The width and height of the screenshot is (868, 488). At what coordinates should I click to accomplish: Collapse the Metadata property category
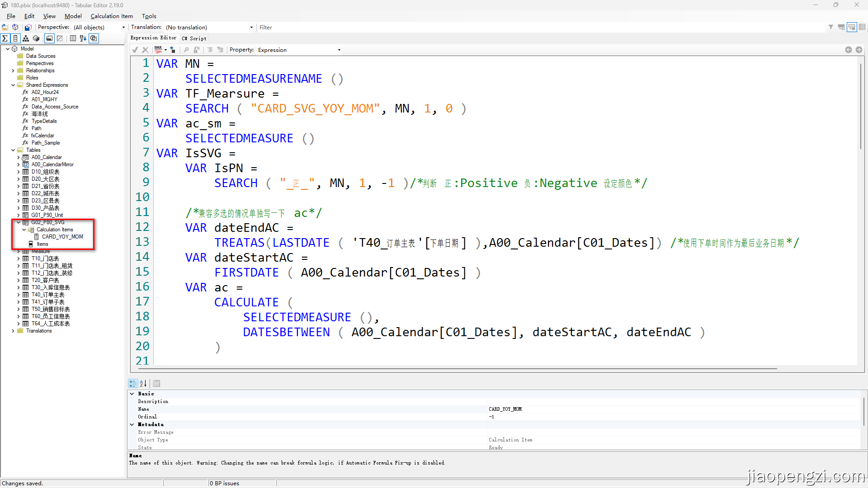pyautogui.click(x=132, y=424)
